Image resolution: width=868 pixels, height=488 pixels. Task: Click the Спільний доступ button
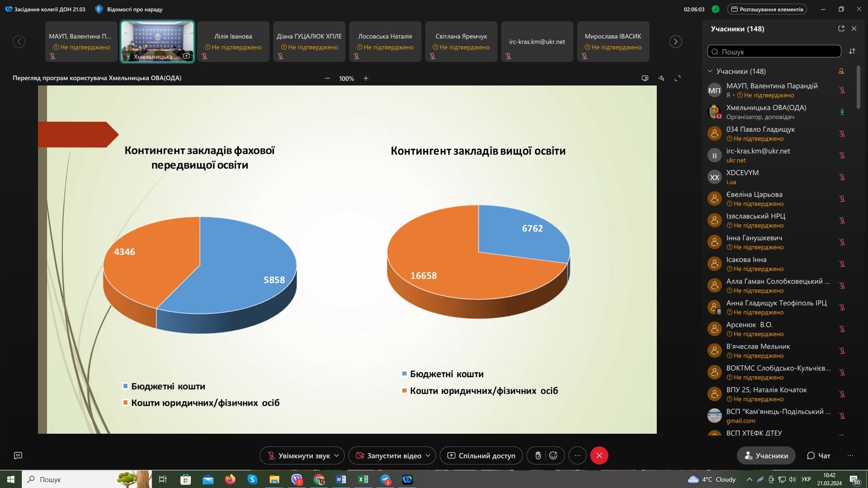[x=481, y=455]
